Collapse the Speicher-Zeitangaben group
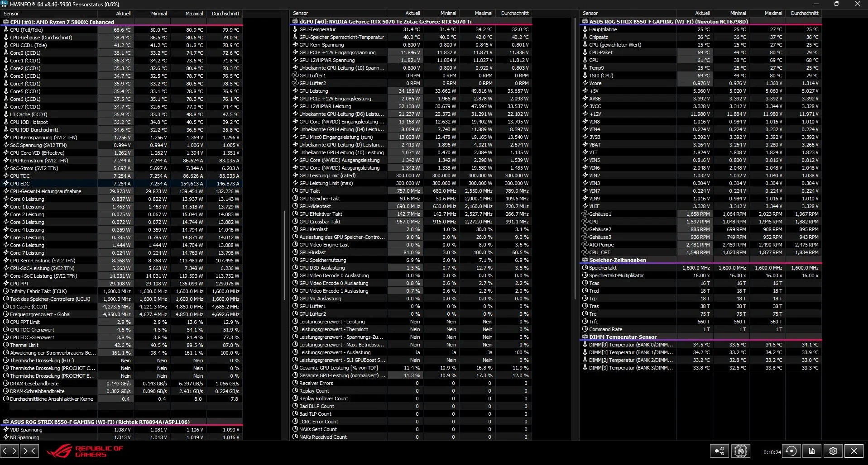This screenshot has width=868, height=465. tap(585, 260)
